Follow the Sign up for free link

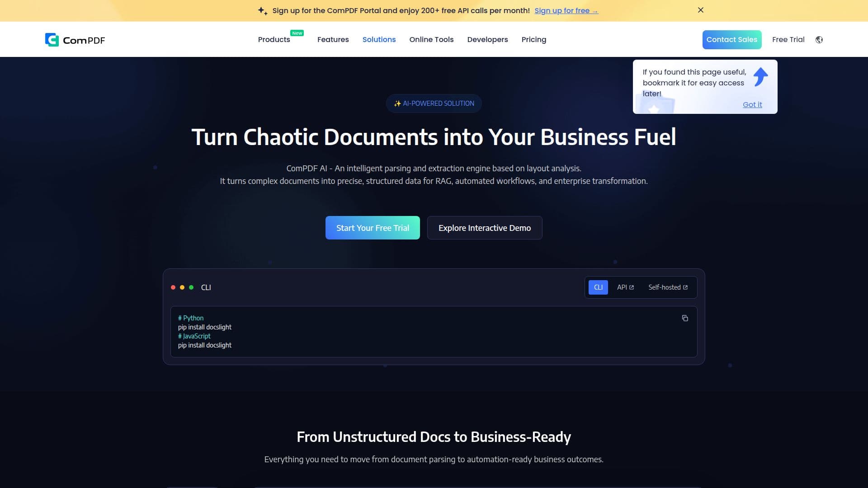(x=566, y=10)
